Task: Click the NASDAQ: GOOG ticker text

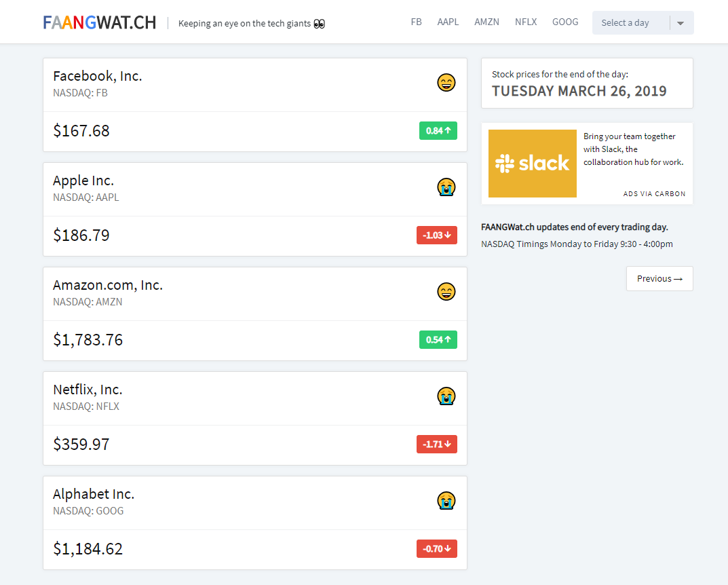Action: tap(88, 511)
